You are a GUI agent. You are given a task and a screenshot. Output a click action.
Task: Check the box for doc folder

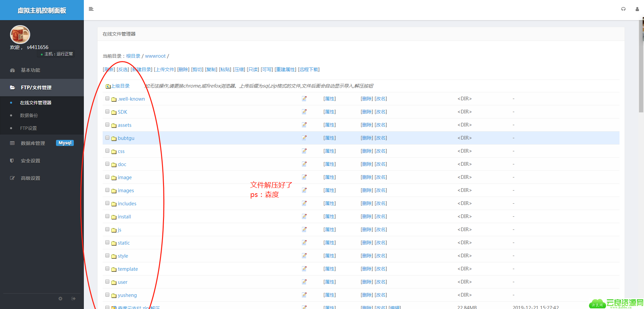(x=107, y=164)
